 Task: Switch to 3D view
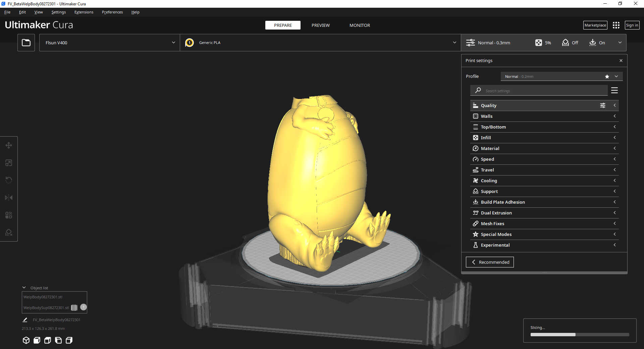26,340
